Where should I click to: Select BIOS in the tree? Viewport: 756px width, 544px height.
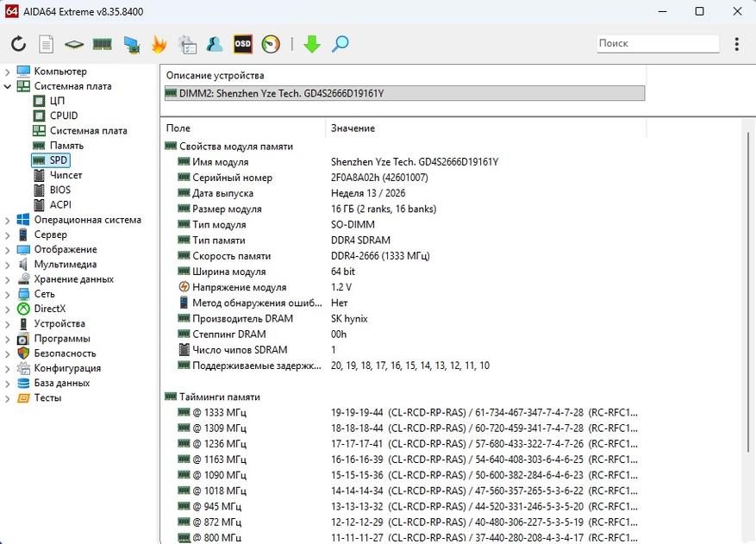pos(60,190)
